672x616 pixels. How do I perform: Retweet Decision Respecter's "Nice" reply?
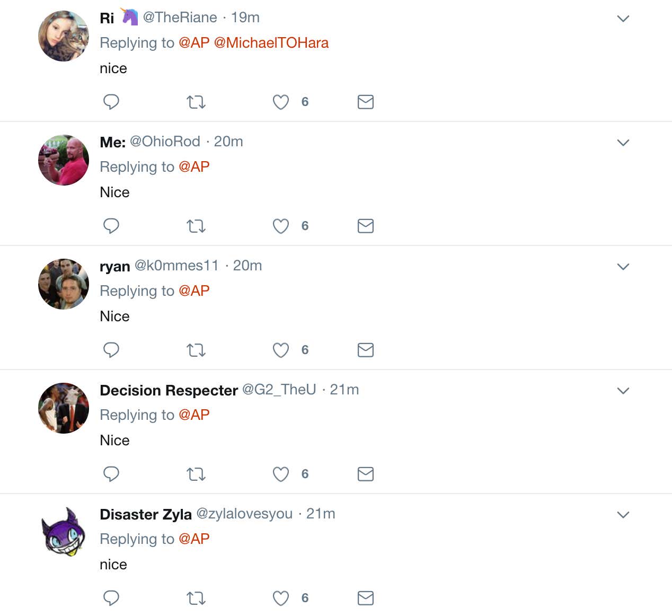[196, 474]
